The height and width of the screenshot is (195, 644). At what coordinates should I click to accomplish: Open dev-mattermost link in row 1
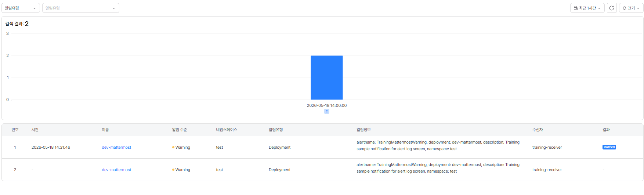coord(116,147)
